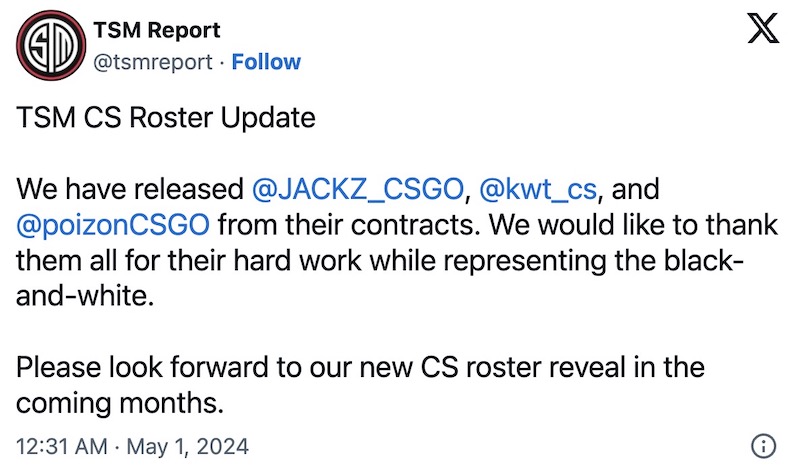Click the 'TSM CS Roster Update' heading

pos(166,118)
